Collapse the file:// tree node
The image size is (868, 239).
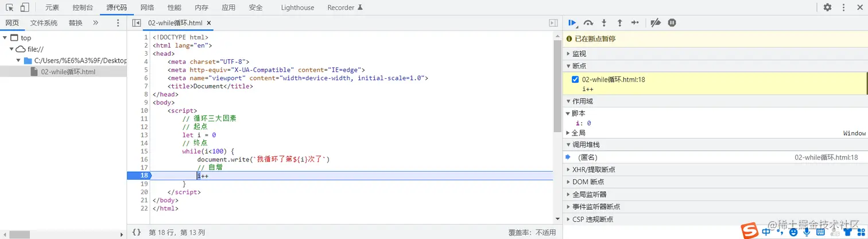click(11, 49)
